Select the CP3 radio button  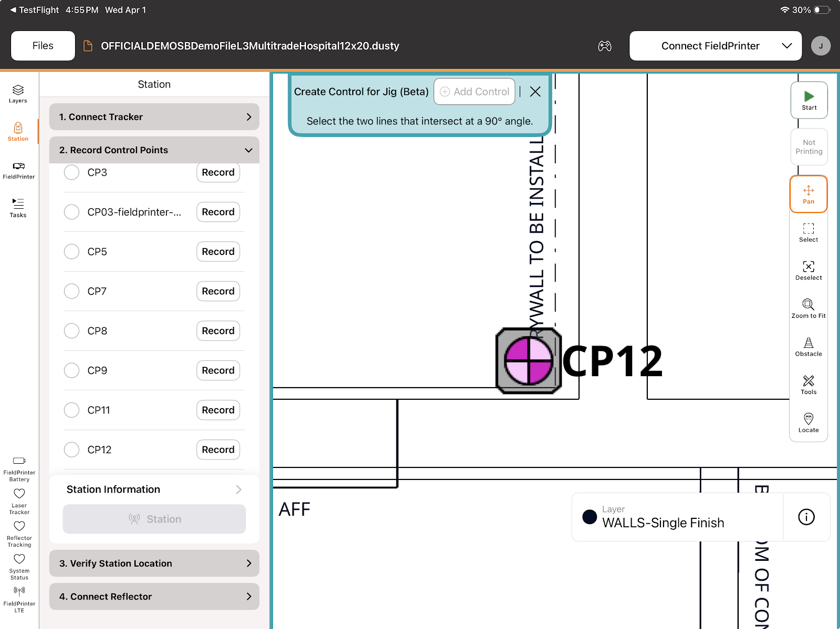click(71, 172)
